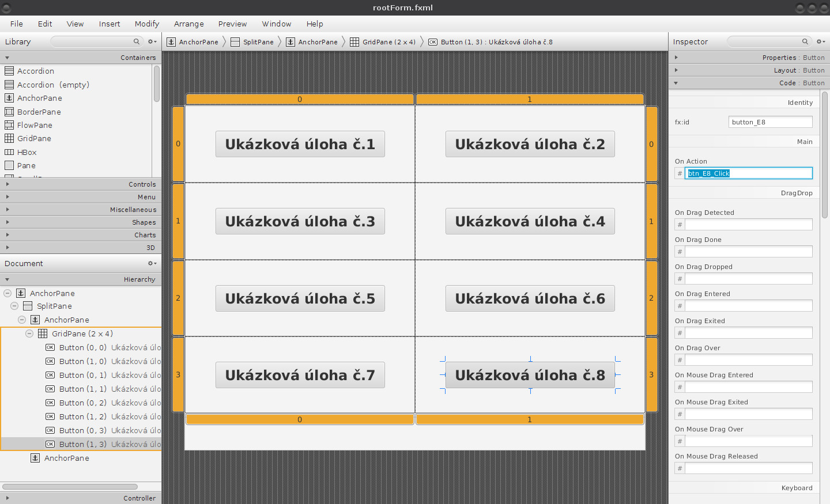Click the Inspector panel vertical scrollbar
The width and height of the screenshot is (830, 504).
[825, 154]
